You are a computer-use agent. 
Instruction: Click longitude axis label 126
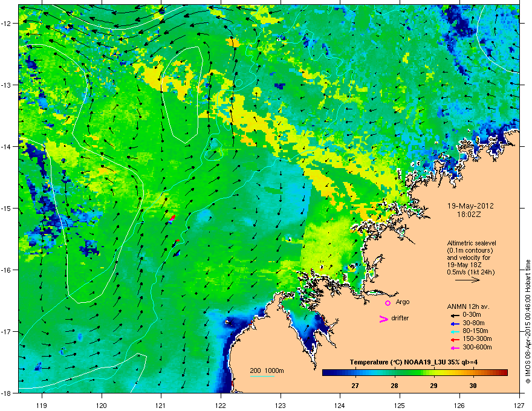click(x=459, y=405)
